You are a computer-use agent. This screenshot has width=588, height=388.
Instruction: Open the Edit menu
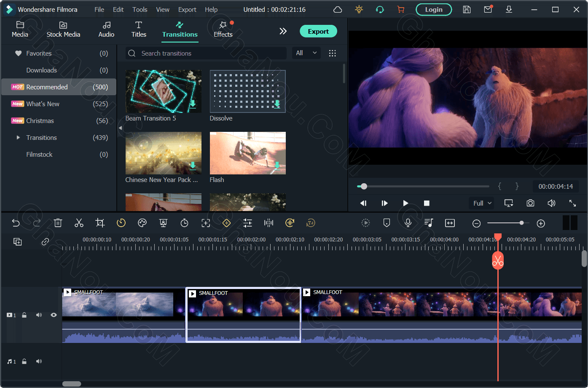[x=118, y=10]
